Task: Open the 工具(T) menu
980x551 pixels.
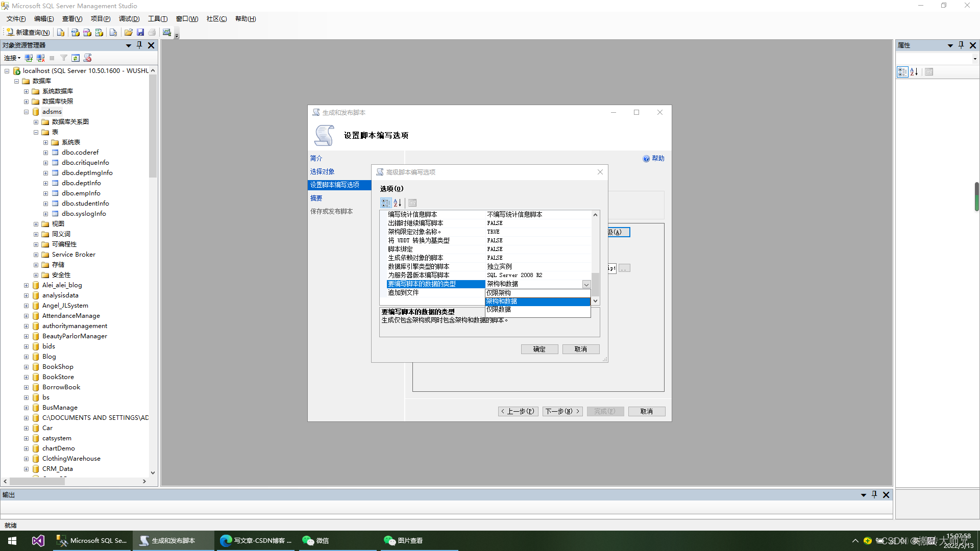Action: (158, 19)
